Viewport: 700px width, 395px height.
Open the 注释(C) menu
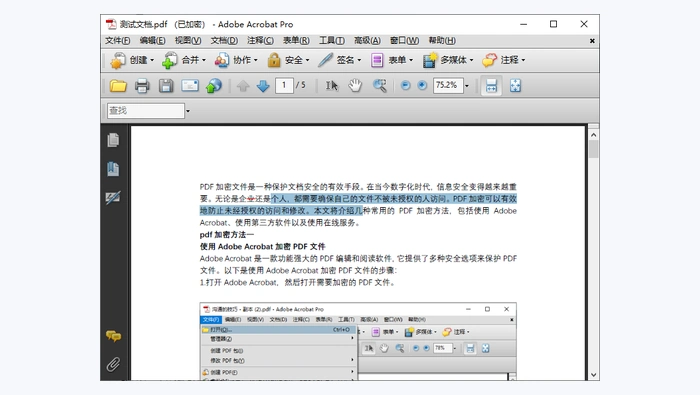pyautogui.click(x=260, y=41)
